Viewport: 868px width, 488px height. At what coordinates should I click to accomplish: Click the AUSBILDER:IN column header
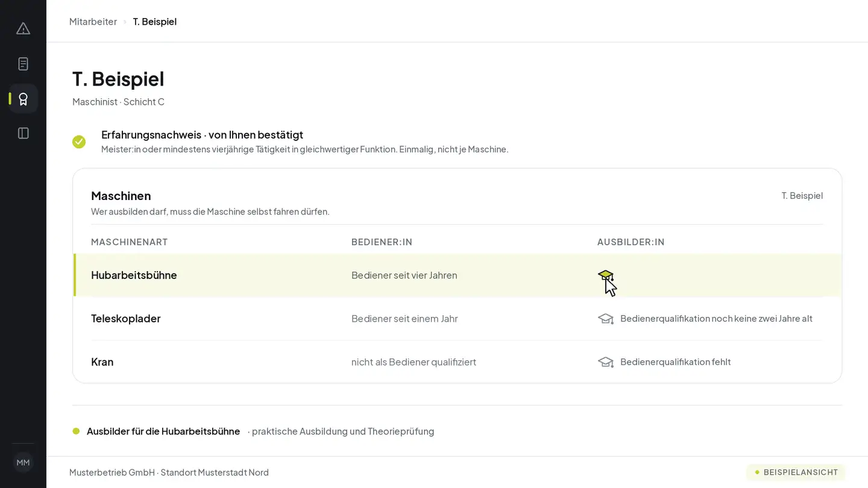[x=631, y=242]
